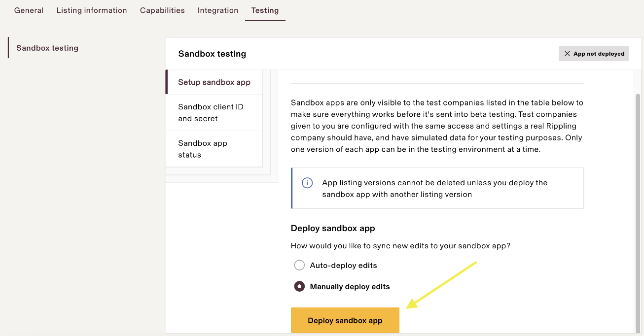Click the X icon in deployment badge
This screenshot has width=644, height=336.
[567, 54]
